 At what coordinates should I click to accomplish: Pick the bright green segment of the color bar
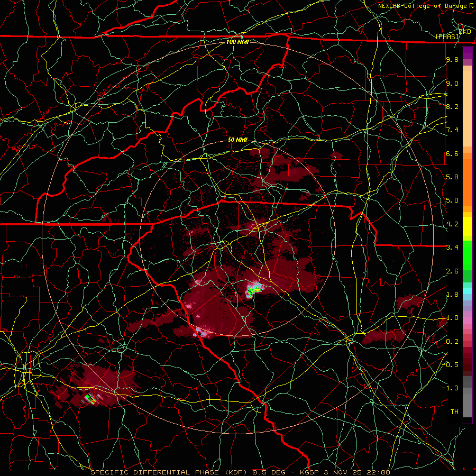pyautogui.click(x=467, y=255)
